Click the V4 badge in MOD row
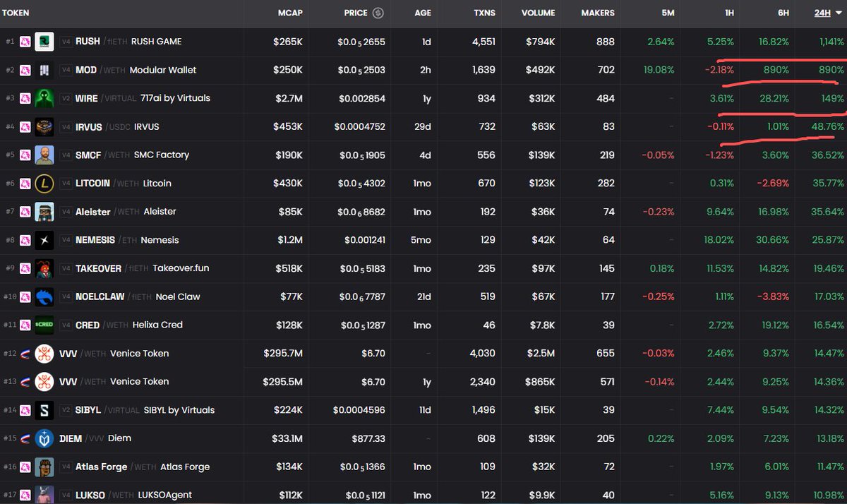Image resolution: width=847 pixels, height=504 pixels. click(x=66, y=70)
